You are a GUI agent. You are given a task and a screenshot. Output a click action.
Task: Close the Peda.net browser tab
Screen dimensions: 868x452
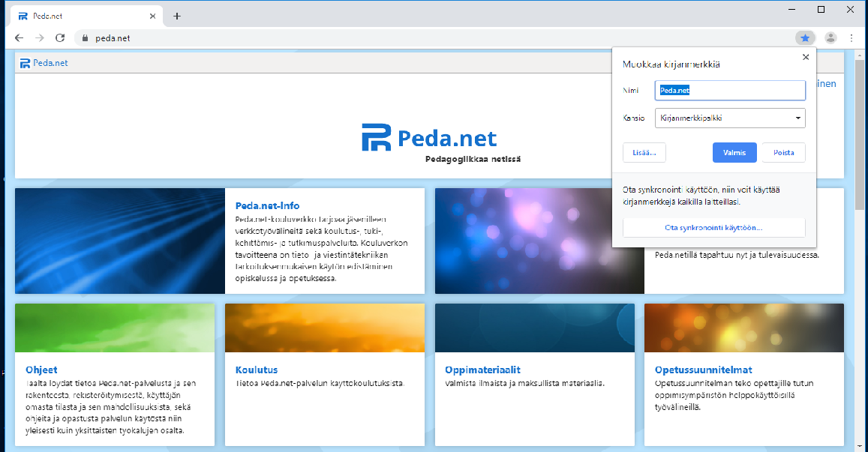point(152,16)
